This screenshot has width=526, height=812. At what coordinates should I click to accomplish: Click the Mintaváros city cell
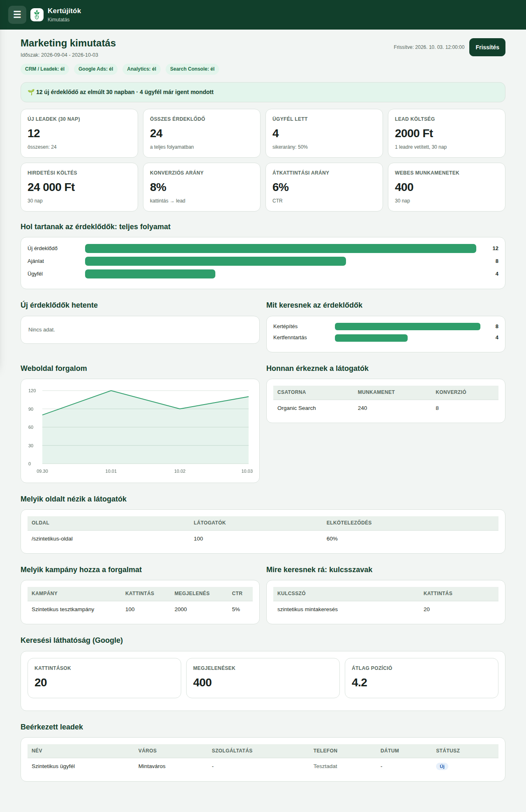tap(152, 766)
